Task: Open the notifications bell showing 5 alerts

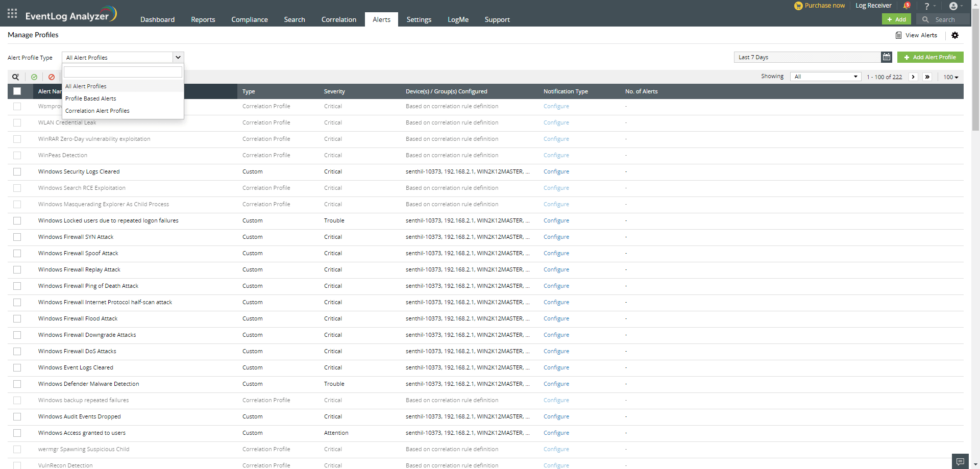Action: coord(907,6)
